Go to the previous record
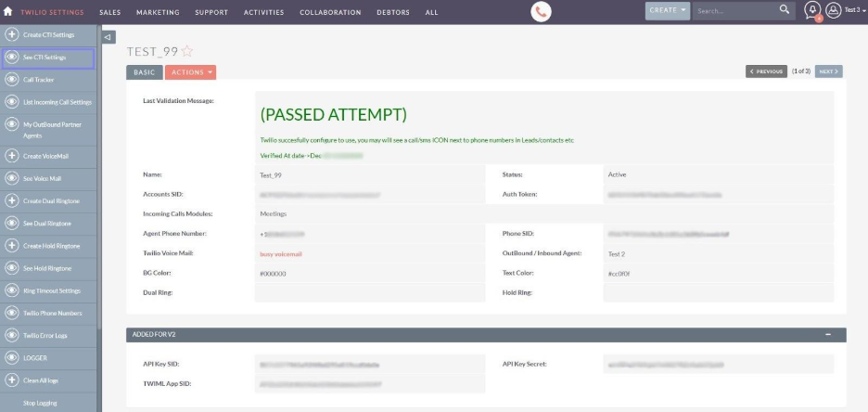Screen dimensions: 868x412 pos(766,71)
